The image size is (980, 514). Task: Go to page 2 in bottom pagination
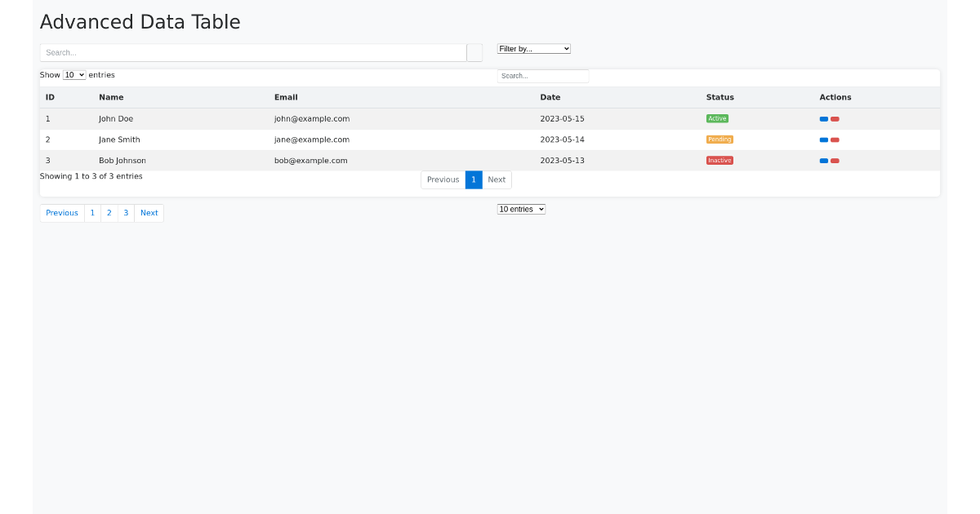click(109, 212)
